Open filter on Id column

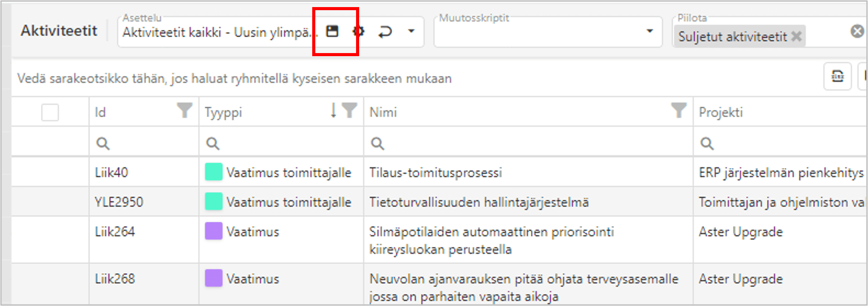[x=184, y=111]
